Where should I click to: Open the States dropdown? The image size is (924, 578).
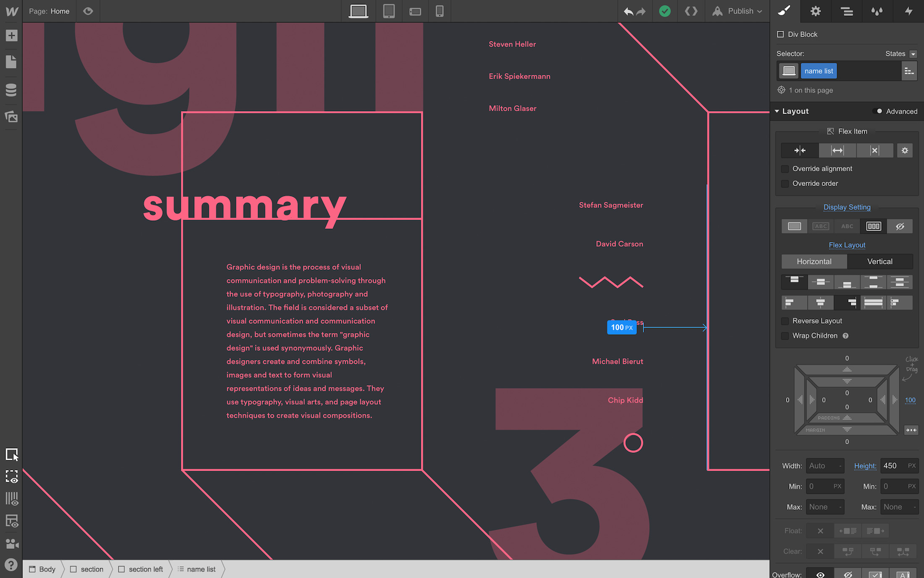[913, 54]
